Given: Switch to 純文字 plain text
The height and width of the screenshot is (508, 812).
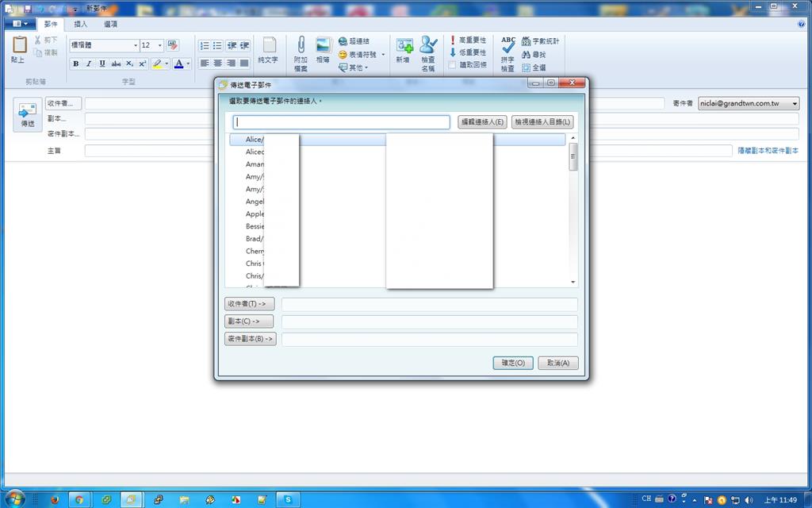Looking at the screenshot, I should point(268,50).
